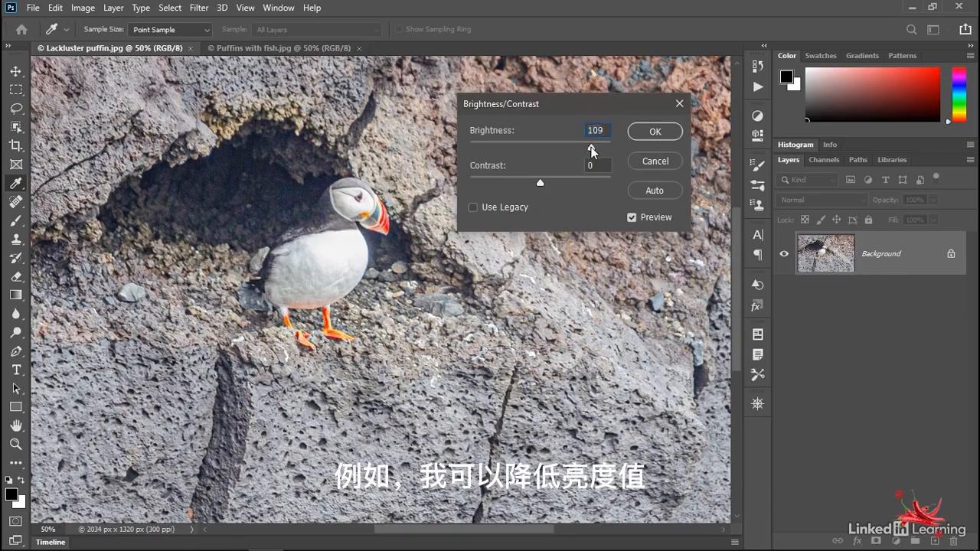The image size is (980, 551).
Task: Select the Horizontal Type tool
Action: point(16,370)
